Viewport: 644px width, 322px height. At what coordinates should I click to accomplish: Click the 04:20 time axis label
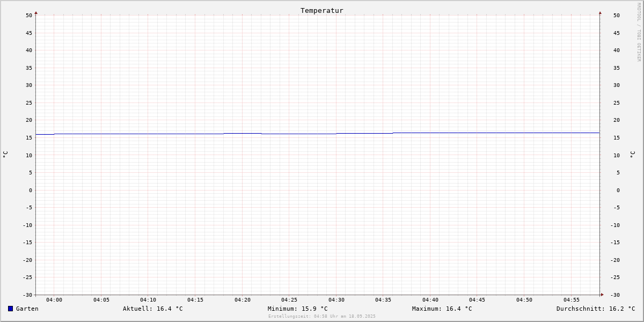pos(243,300)
